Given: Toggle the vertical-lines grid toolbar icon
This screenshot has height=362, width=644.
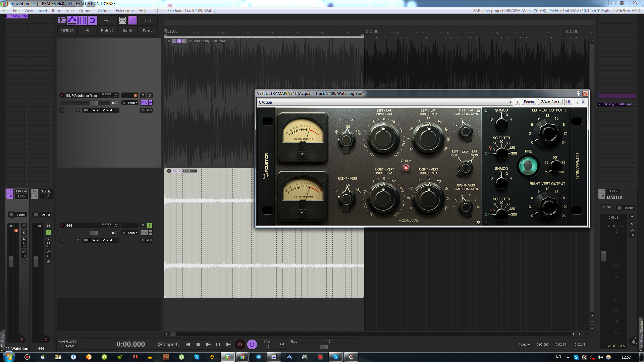Looking at the screenshot, I should click(x=82, y=20).
